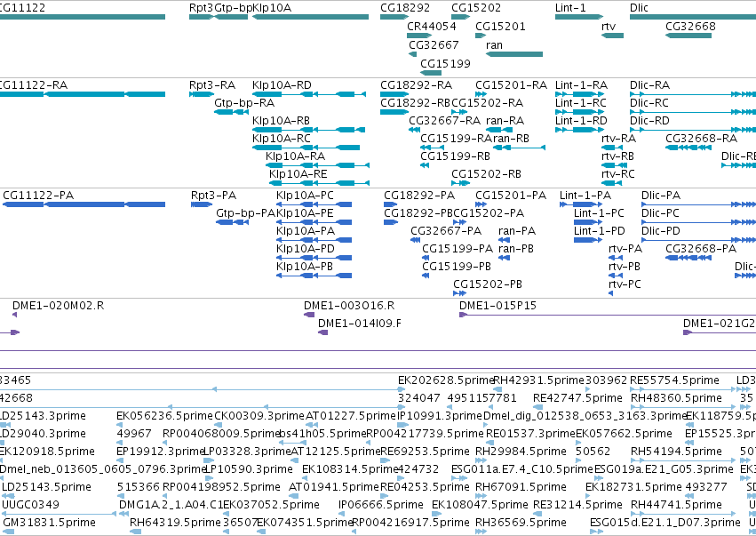Click the Klp10A-RD transcript label
Image resolution: width=756 pixels, height=536 pixels.
click(282, 85)
